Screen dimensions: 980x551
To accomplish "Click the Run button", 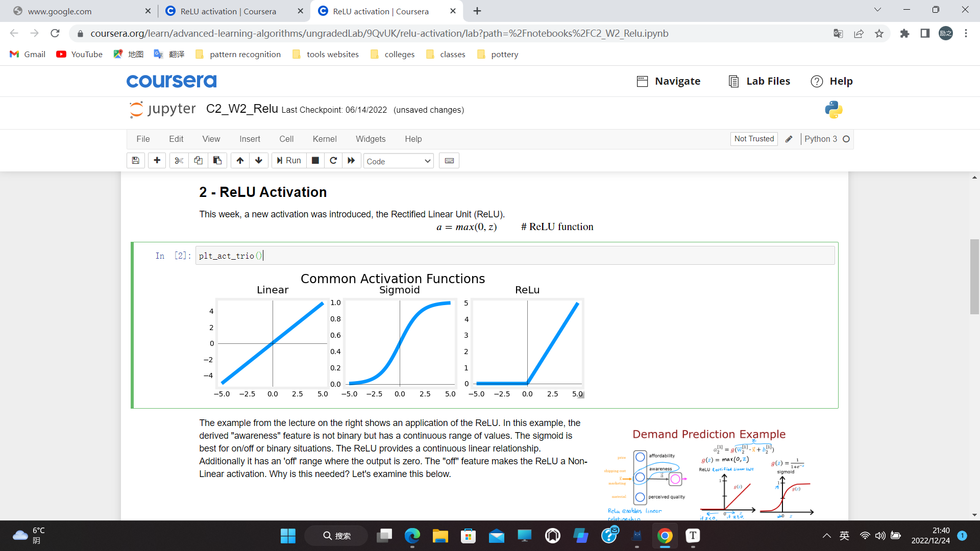I will point(289,161).
